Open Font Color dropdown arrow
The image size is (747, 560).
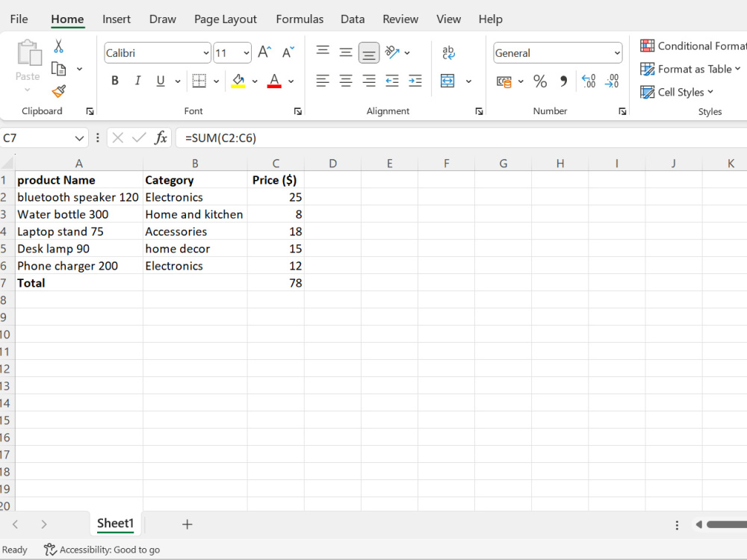(x=291, y=81)
